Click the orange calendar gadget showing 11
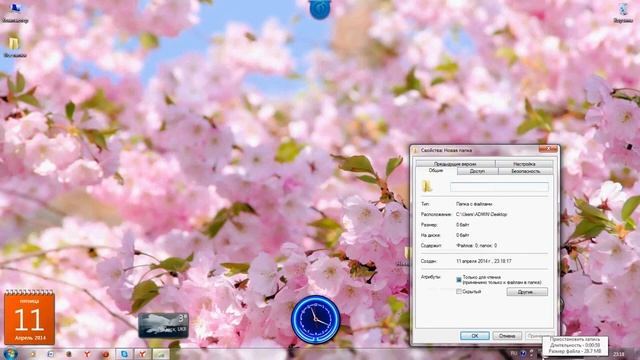This screenshot has height=360, width=640. pos(29,318)
